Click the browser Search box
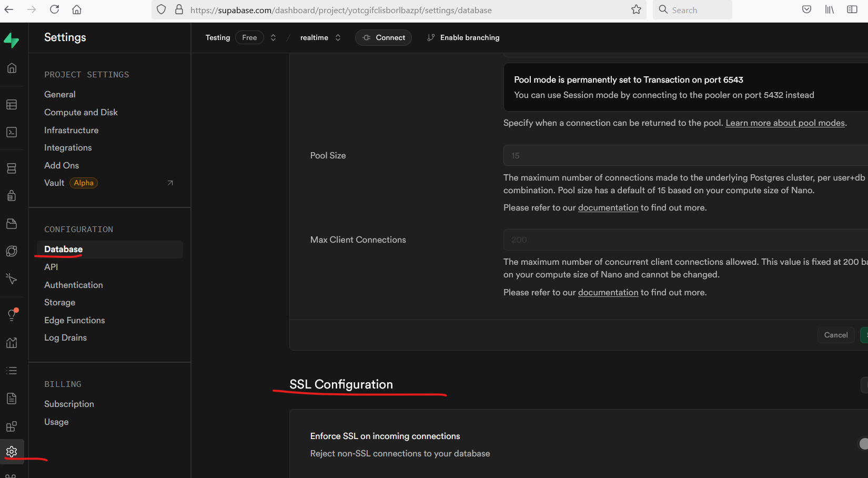The height and width of the screenshot is (478, 868). (x=692, y=9)
